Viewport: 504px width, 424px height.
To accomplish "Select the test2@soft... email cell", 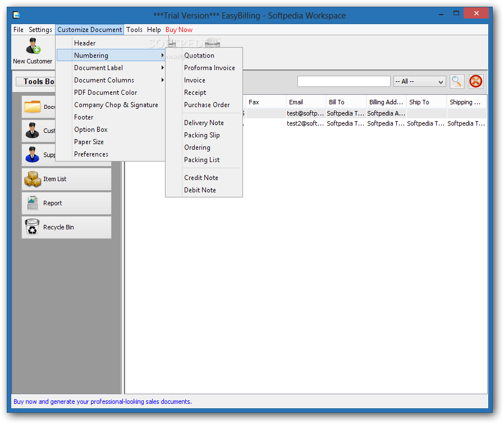I will pos(306,123).
